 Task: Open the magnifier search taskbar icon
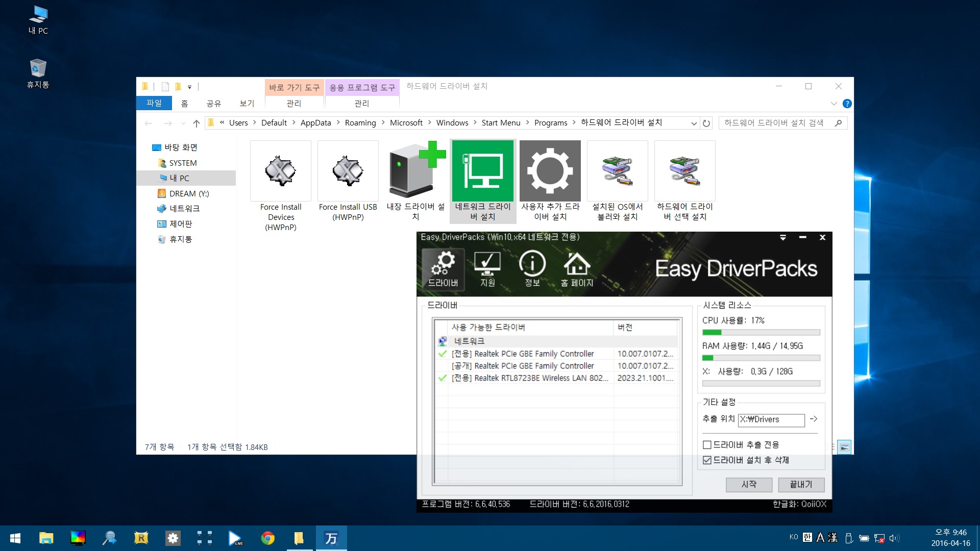(x=109, y=538)
